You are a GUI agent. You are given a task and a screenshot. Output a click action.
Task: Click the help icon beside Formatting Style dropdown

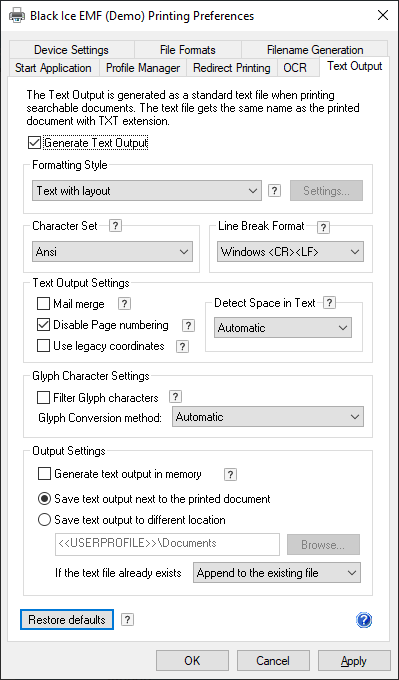point(274,191)
